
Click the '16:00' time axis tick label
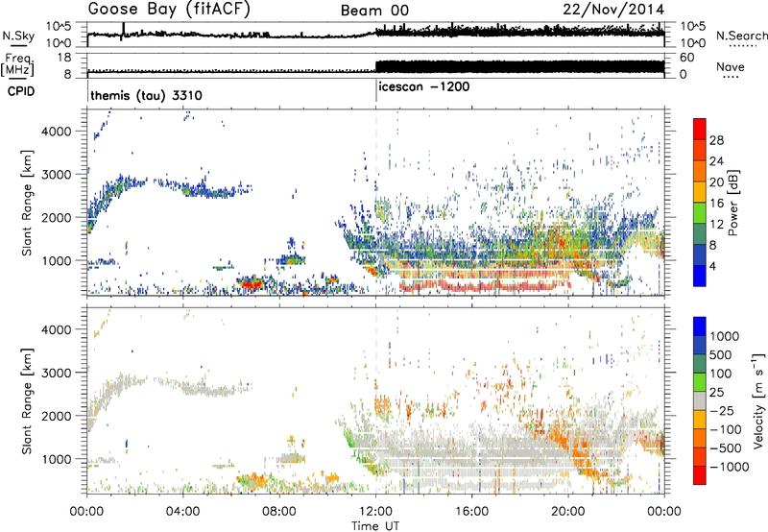pos(471,511)
